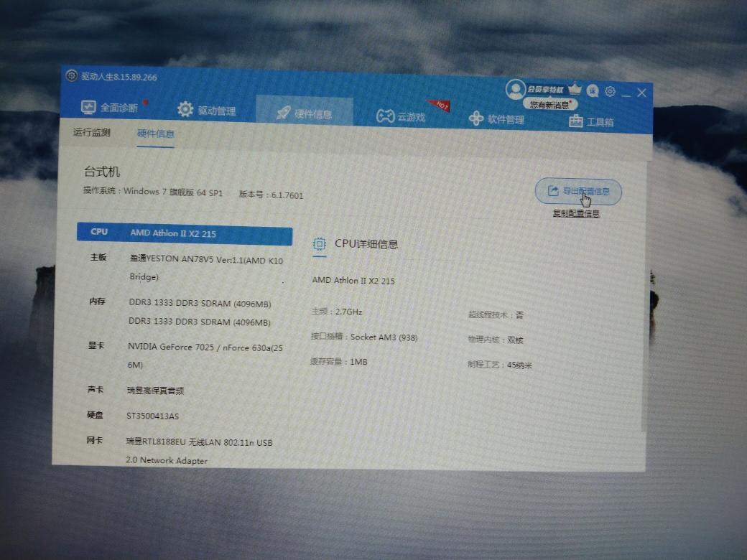
Task: Open the 驱动管理 driver management tab
Action: point(207,110)
